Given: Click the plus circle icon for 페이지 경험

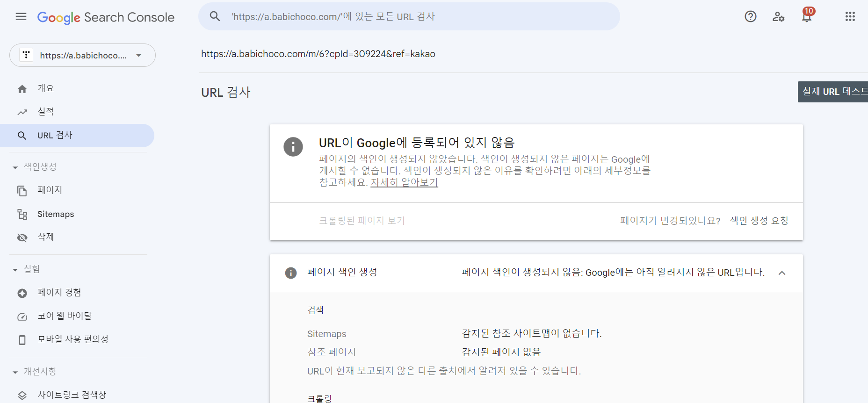Looking at the screenshot, I should [x=22, y=293].
